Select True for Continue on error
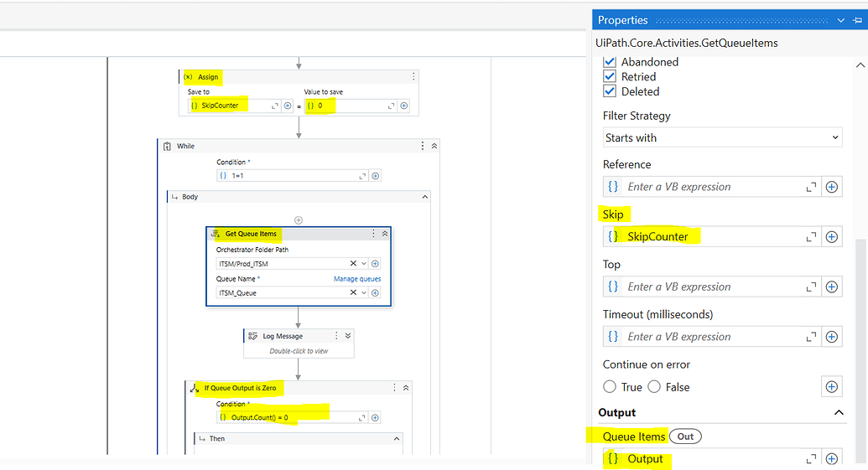The width and height of the screenshot is (868, 470). coord(610,387)
